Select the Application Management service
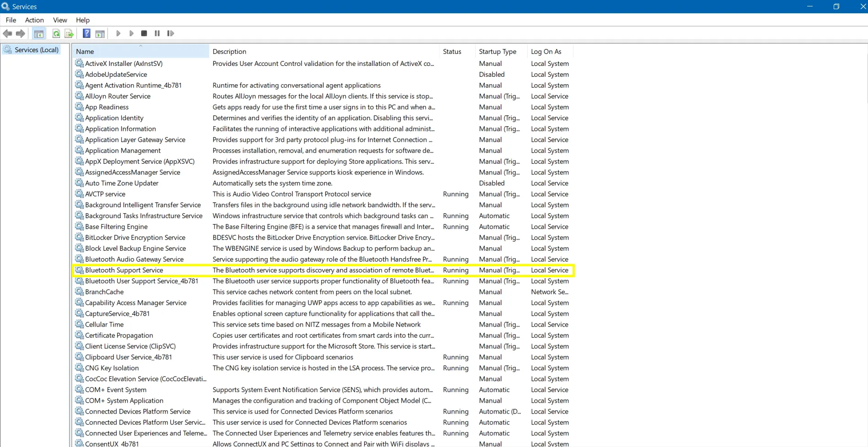The width and height of the screenshot is (868, 447). pos(123,151)
